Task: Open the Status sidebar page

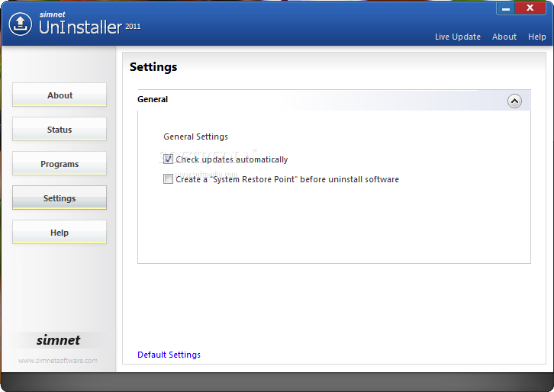Action: pyautogui.click(x=60, y=129)
